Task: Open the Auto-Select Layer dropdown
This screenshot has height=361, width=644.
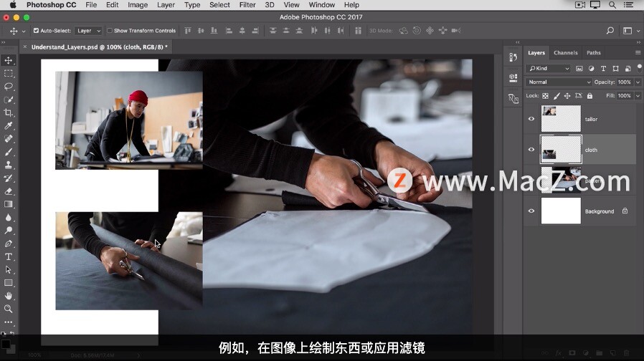Action: coord(88,31)
